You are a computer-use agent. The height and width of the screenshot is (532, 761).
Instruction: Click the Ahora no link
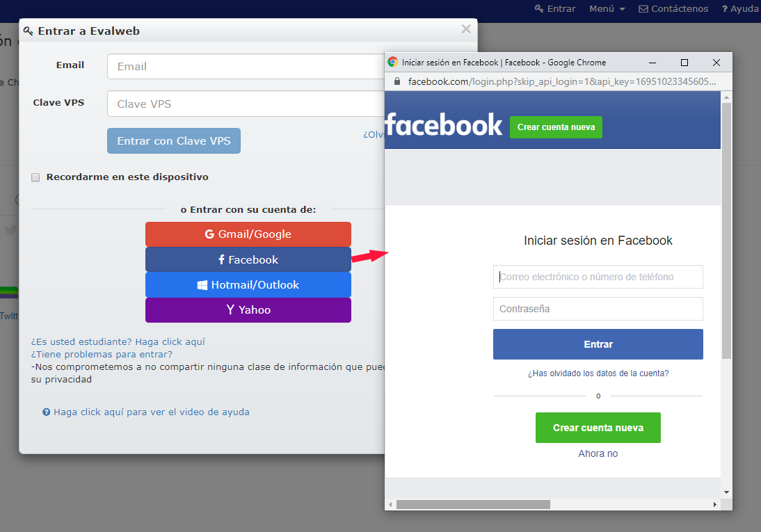598,453
